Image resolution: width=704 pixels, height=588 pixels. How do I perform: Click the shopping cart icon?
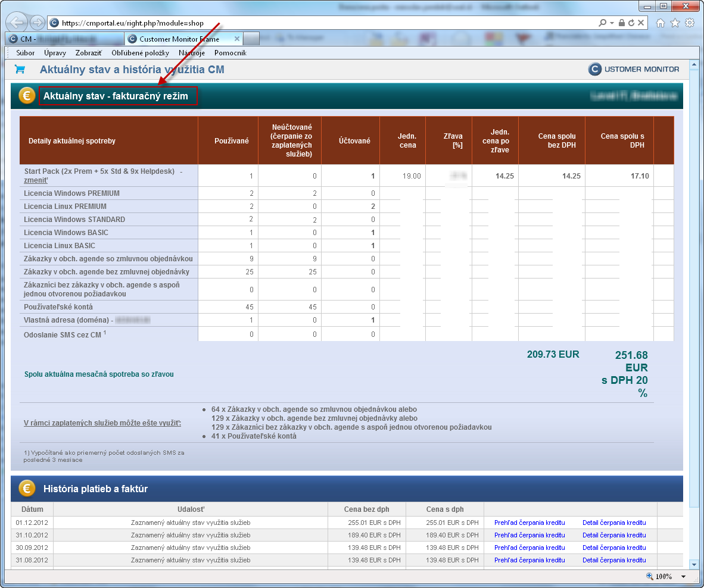pyautogui.click(x=20, y=70)
